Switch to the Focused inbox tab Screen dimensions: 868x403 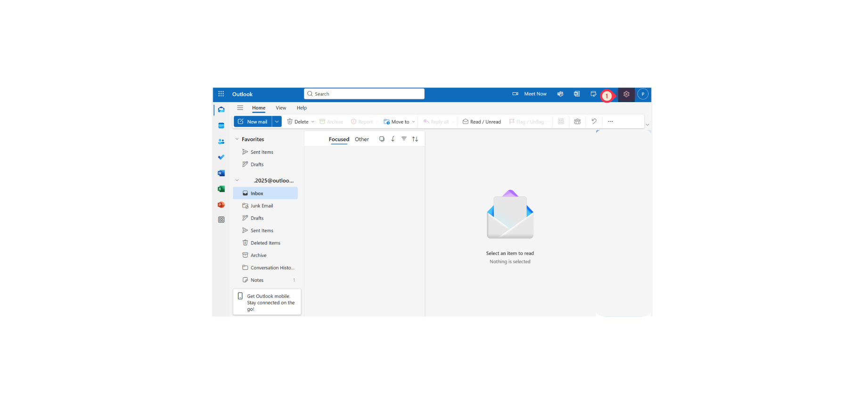(339, 139)
